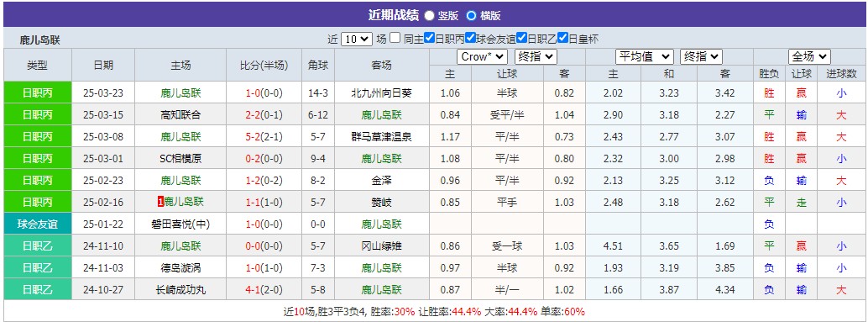This screenshot has height=322, width=868.
Task: Click date 25-01-22
Action: (103, 224)
